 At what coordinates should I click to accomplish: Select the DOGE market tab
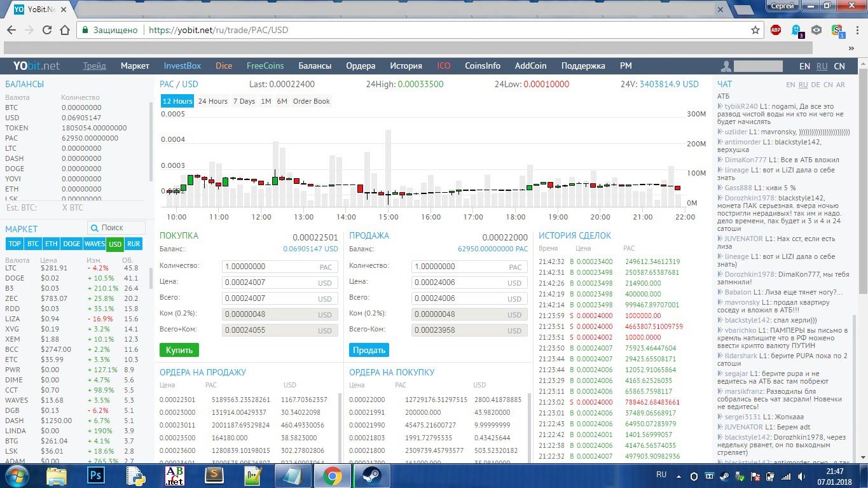(72, 244)
